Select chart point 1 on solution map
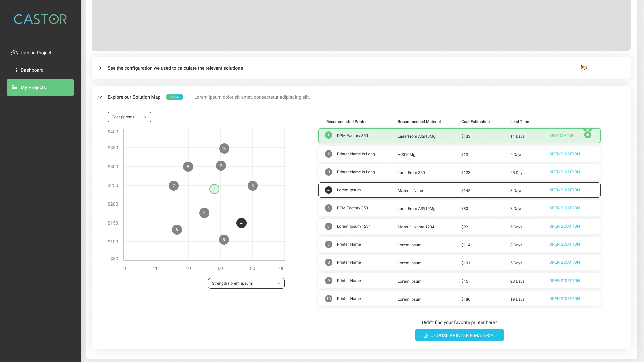This screenshot has height=362, width=644. click(x=214, y=189)
